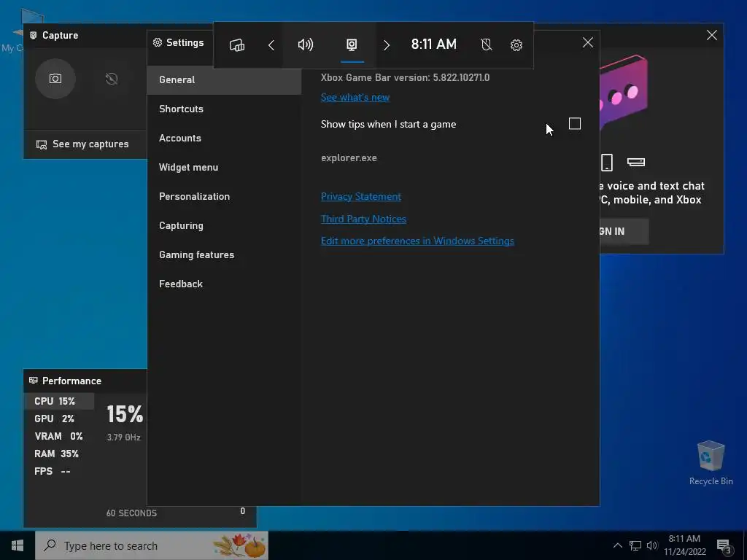Click the record last 30 seconds icon
The height and width of the screenshot is (560, 747).
click(112, 79)
